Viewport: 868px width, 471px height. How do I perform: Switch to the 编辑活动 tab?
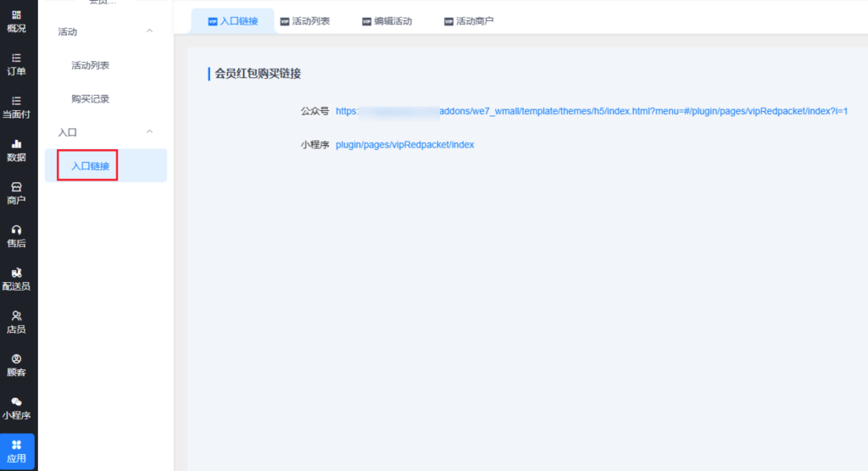(387, 21)
